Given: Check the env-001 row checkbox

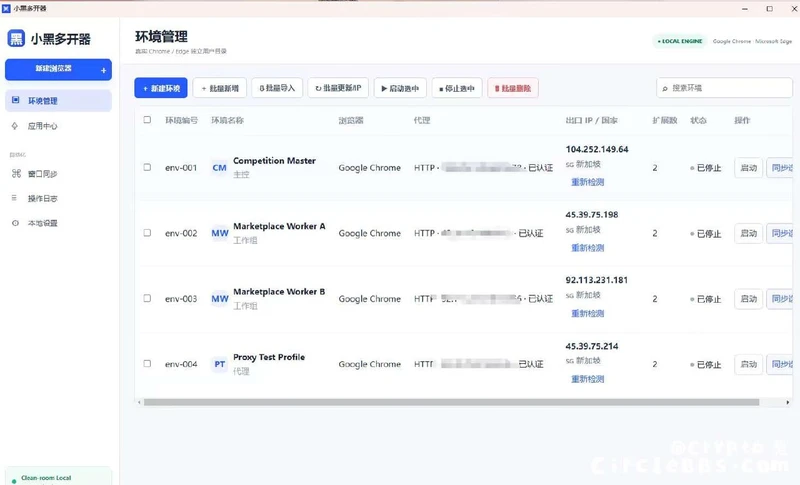Looking at the screenshot, I should pos(147,167).
